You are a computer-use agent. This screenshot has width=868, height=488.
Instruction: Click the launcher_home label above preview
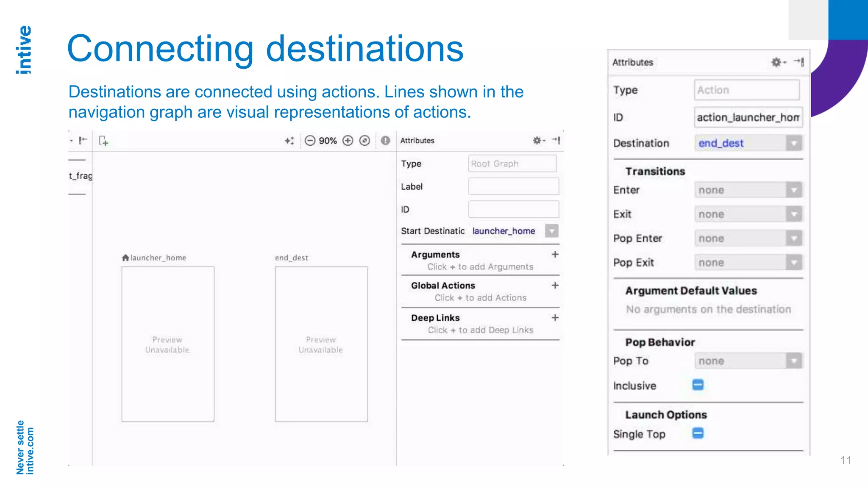coord(158,258)
